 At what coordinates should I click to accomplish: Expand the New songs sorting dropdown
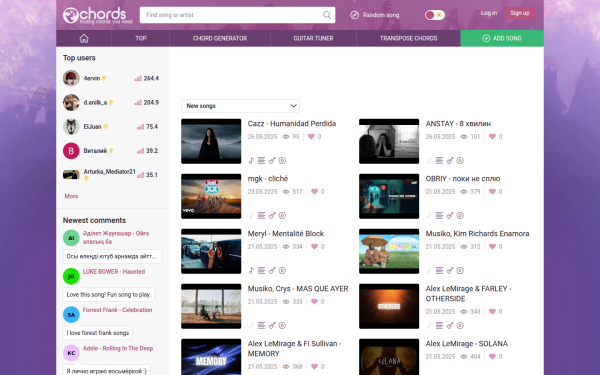(x=240, y=106)
